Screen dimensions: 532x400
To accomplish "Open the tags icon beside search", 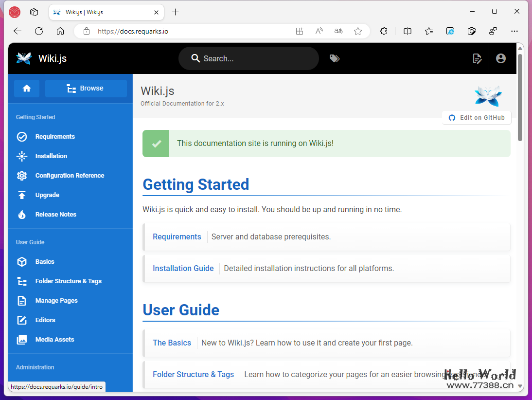I will click(x=335, y=58).
